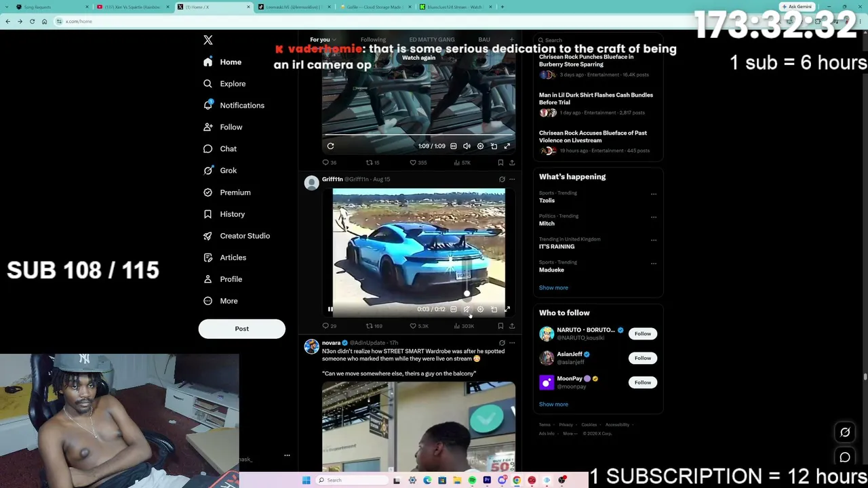Open more options for the Mitch trend
The width and height of the screenshot is (868, 488).
654,217
